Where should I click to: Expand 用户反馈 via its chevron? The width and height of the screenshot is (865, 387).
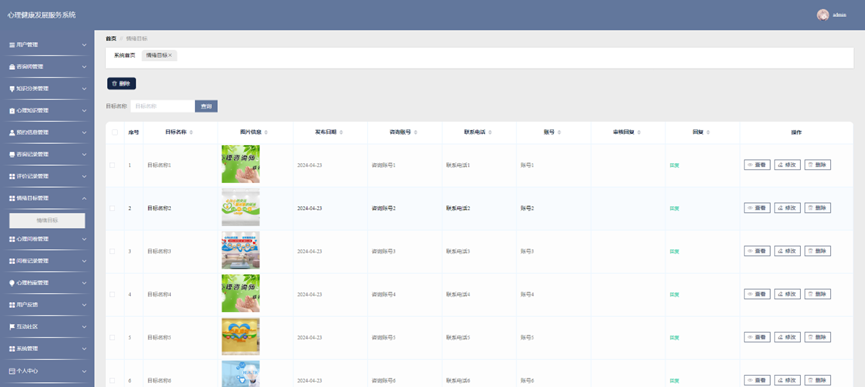click(x=84, y=305)
